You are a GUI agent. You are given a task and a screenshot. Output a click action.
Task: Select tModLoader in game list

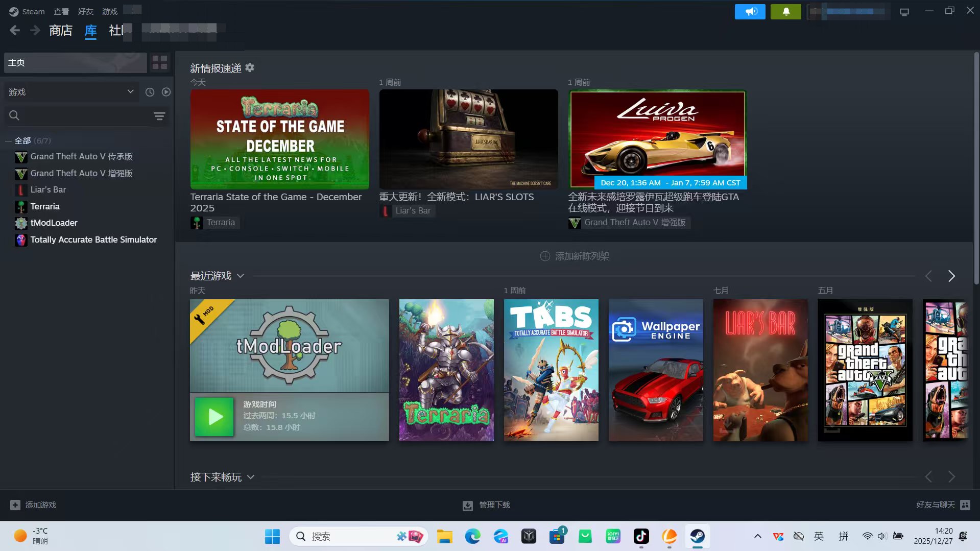[x=54, y=223]
